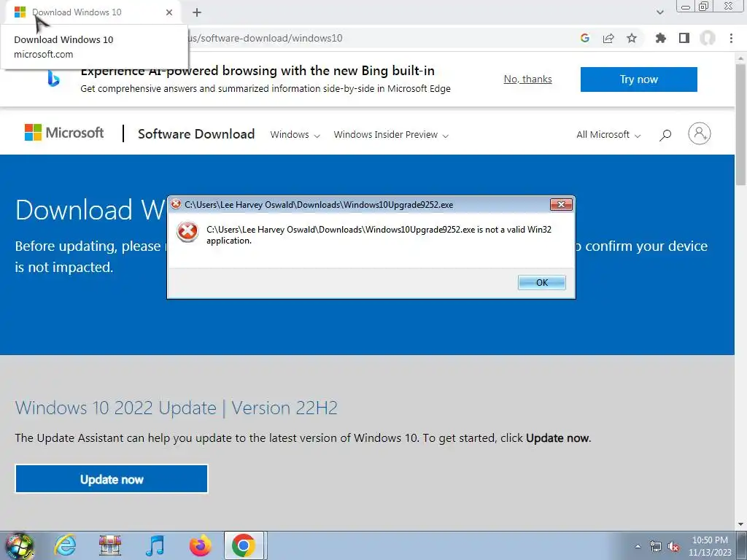Click the page vertical scrollbar thumb
Viewport: 747px width, 560px height.
(x=741, y=125)
